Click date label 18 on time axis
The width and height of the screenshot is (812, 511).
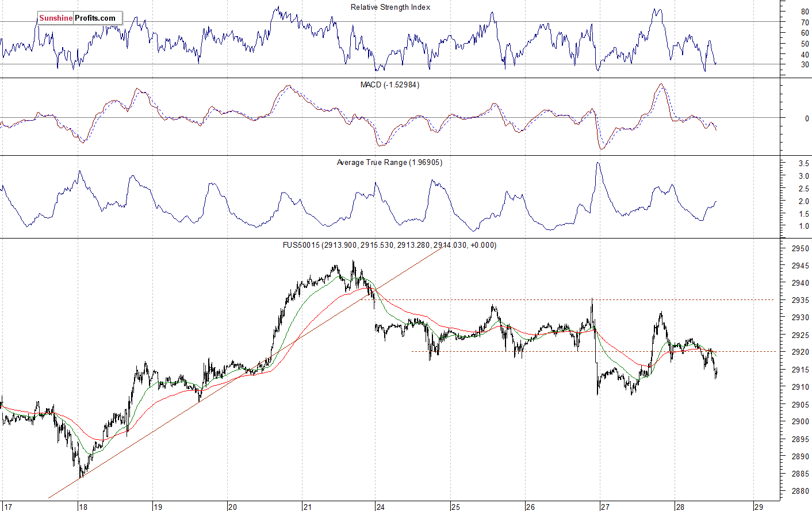point(83,507)
